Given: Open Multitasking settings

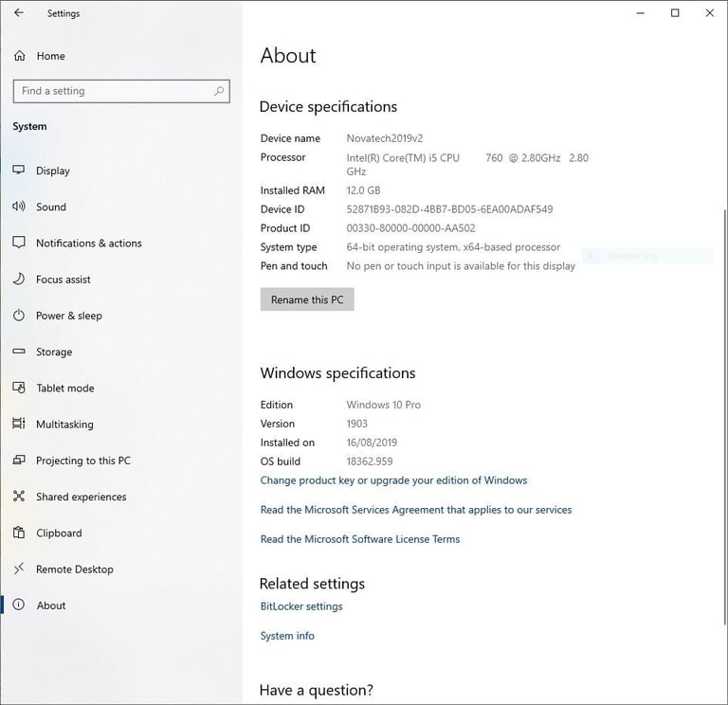Looking at the screenshot, I should click(x=65, y=425).
